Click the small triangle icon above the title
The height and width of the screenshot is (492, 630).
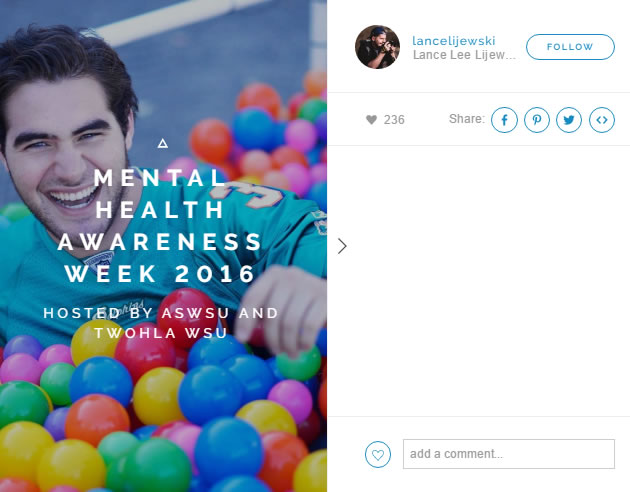pyautogui.click(x=163, y=143)
